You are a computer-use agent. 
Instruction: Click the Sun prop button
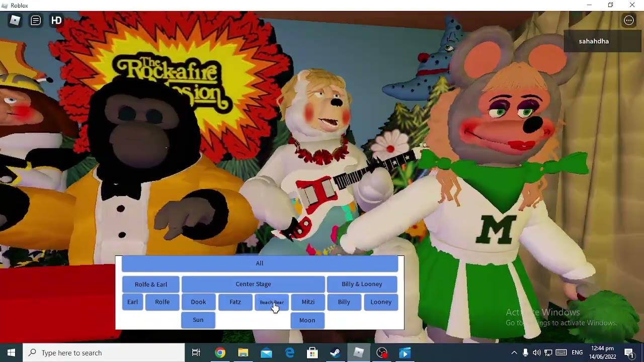[198, 320]
